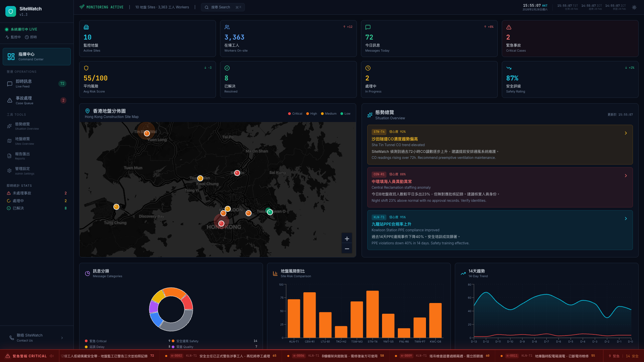Mute the critical alert sound icon
This screenshot has height=362, width=644.
(51, 356)
